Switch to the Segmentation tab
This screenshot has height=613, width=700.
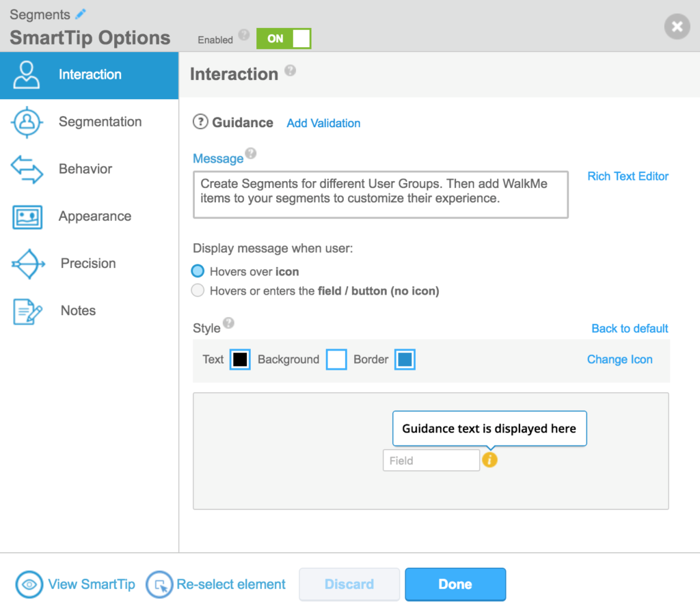(100, 122)
